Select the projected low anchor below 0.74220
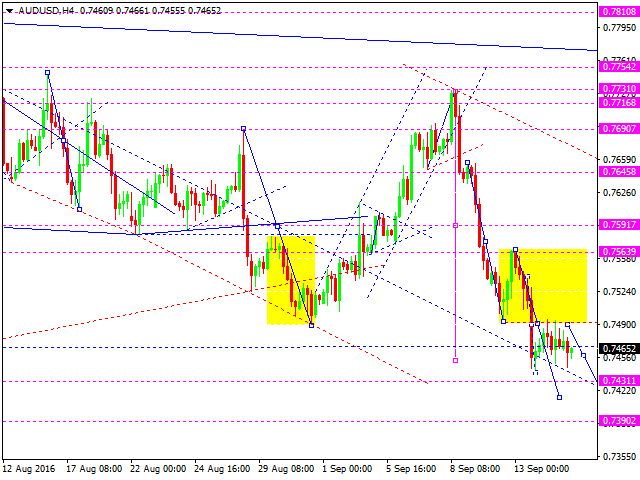640x480 pixels. pos(560,397)
